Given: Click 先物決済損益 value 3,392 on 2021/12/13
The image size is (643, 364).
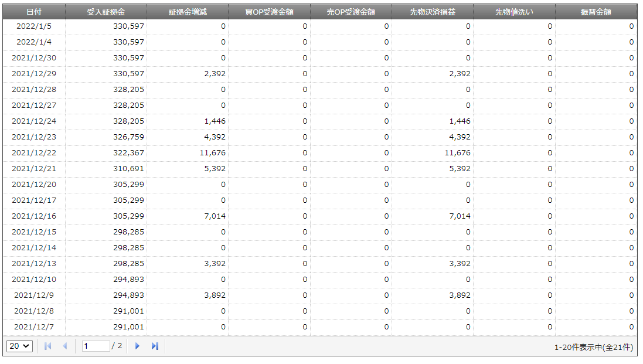Looking at the screenshot, I should click(460, 264).
